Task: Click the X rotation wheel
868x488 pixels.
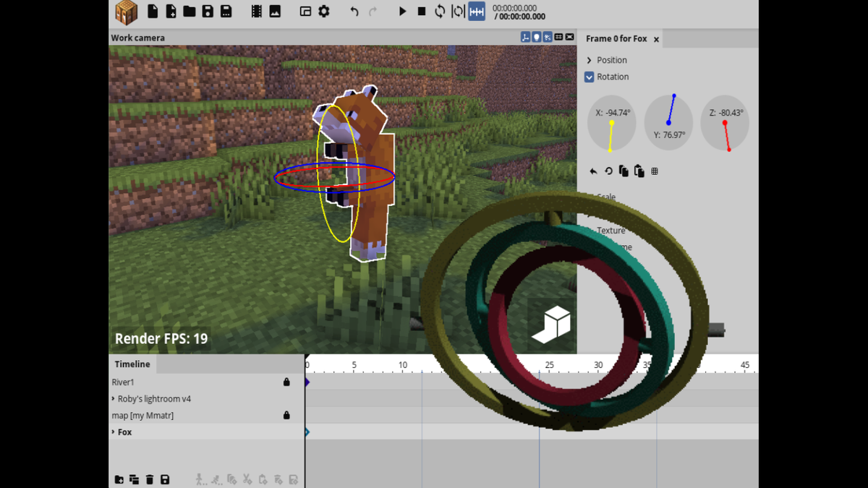Action: [611, 123]
